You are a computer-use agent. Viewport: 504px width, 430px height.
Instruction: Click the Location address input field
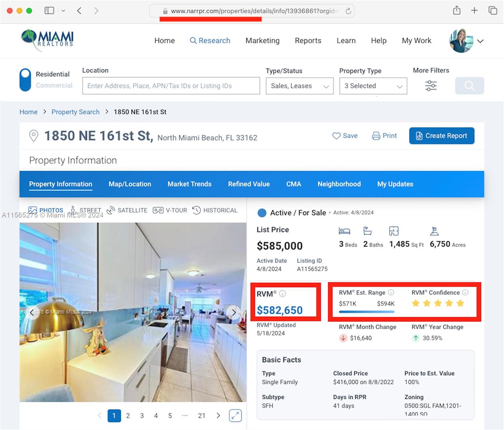[171, 86]
